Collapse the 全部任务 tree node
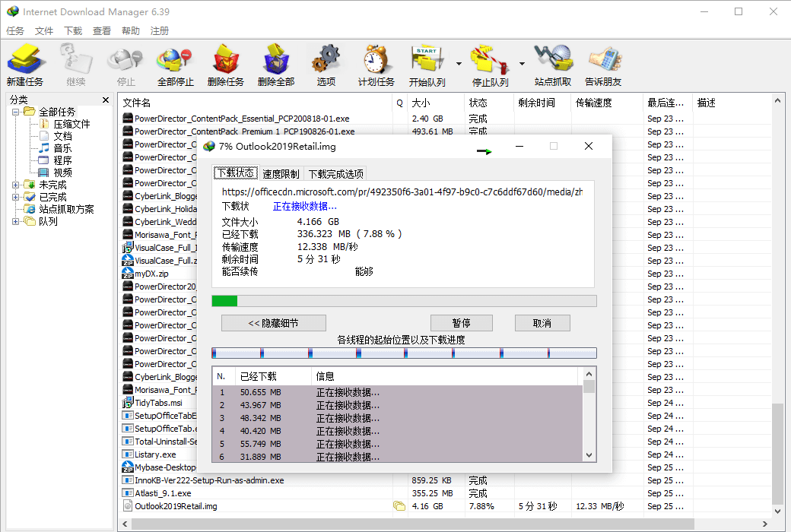 (16, 112)
